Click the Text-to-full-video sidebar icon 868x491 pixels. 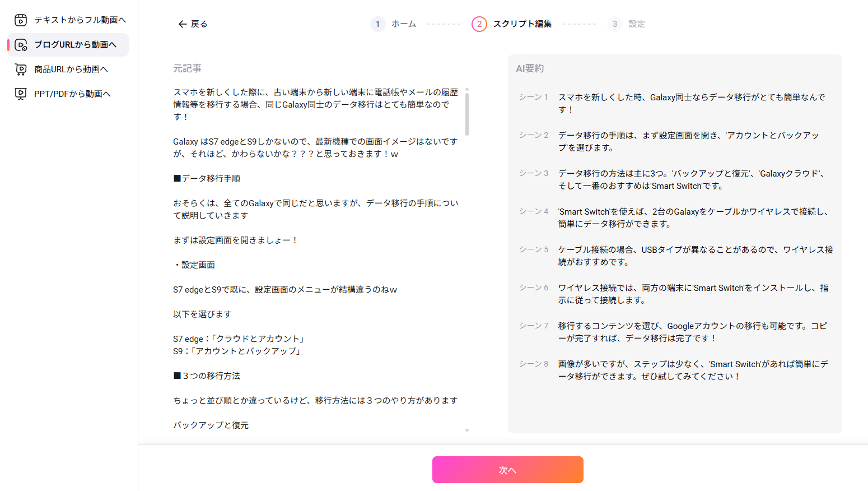tap(21, 20)
